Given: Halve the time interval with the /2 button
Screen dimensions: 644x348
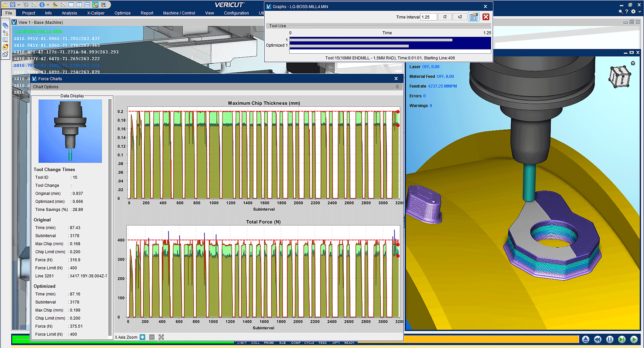Looking at the screenshot, I should pos(445,17).
